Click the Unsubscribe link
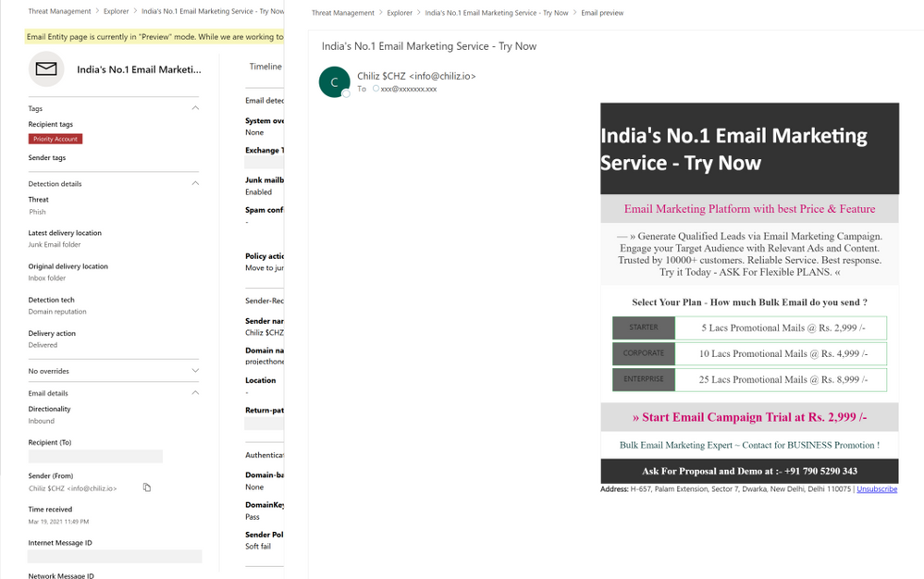 coord(877,489)
